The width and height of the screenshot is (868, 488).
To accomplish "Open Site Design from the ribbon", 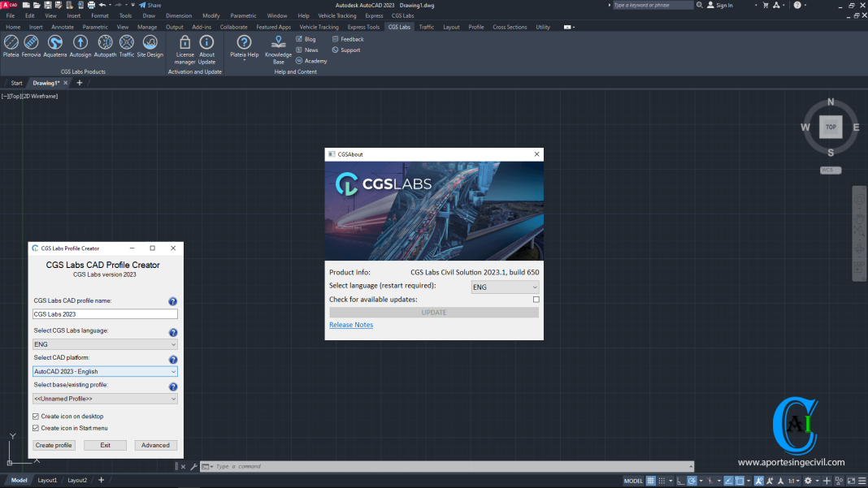I will [150, 42].
